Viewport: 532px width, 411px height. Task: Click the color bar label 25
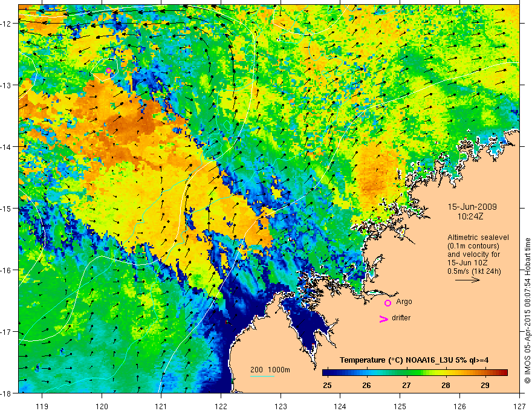pos(327,385)
